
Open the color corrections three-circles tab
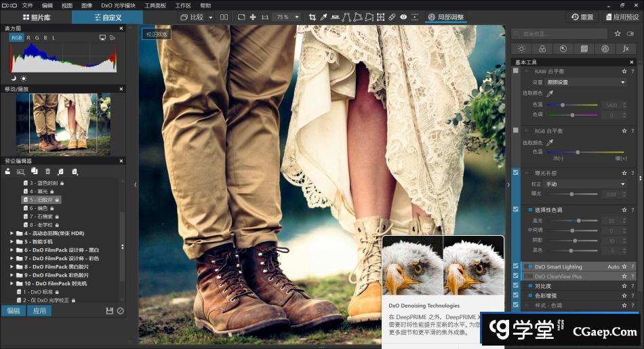(542, 49)
